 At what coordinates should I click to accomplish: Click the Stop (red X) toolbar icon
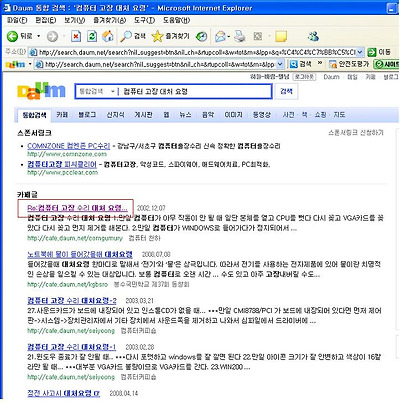76,36
